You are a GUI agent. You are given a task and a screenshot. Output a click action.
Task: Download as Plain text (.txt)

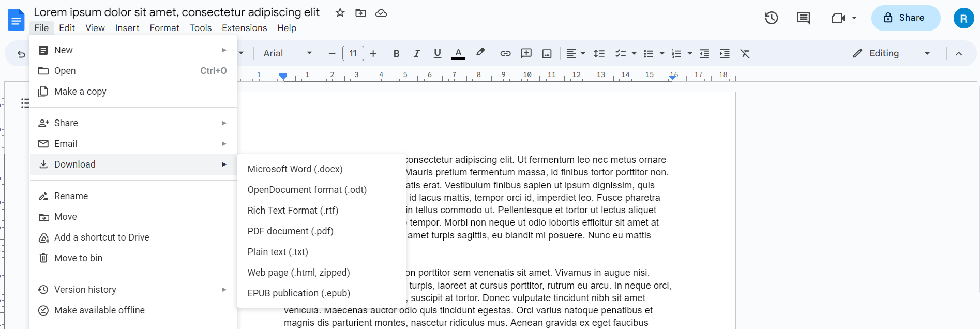[321, 252]
